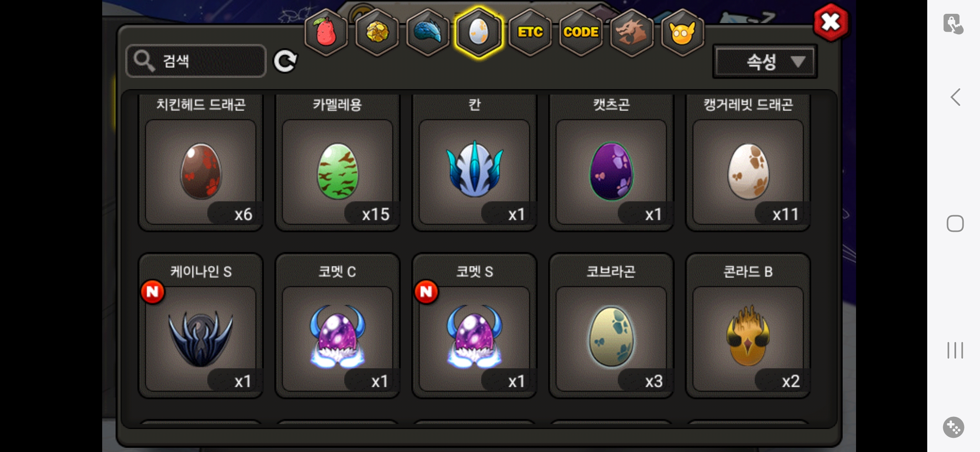Choose the 코브라곤 egg with x3

point(611,326)
